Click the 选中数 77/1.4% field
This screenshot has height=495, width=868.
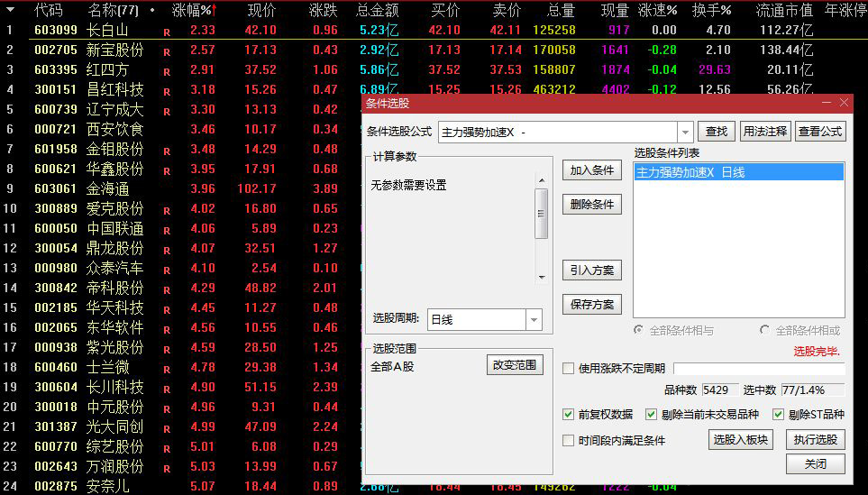(x=813, y=390)
